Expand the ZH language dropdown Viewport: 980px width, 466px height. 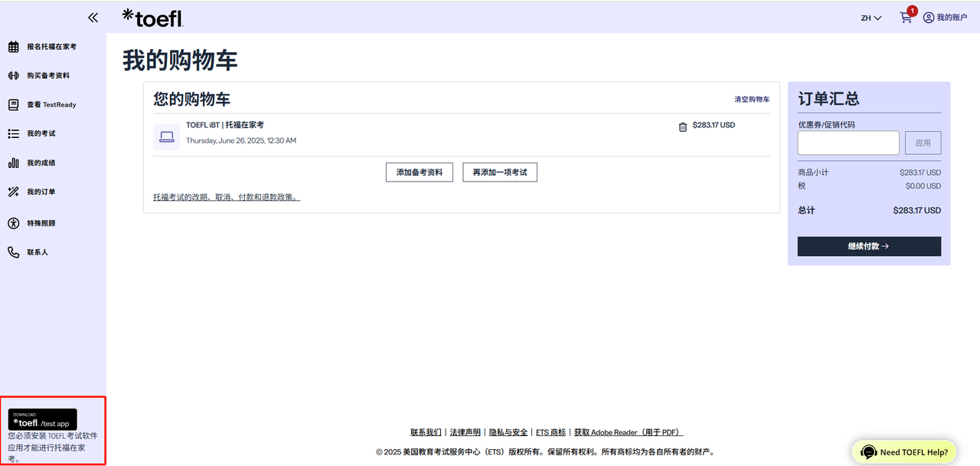[x=871, y=18]
